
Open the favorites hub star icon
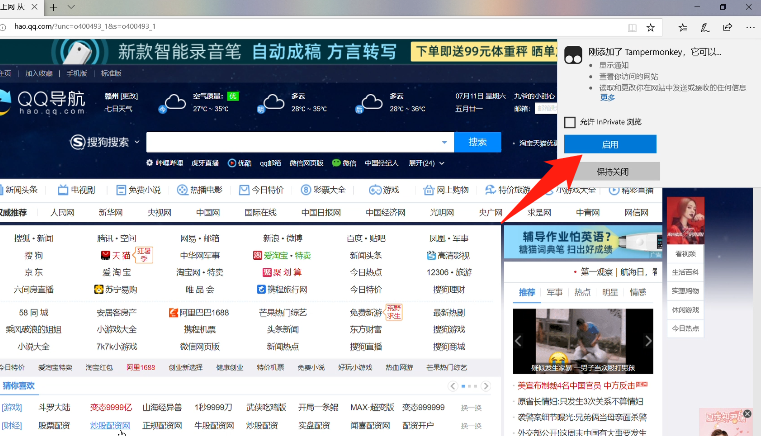point(682,28)
